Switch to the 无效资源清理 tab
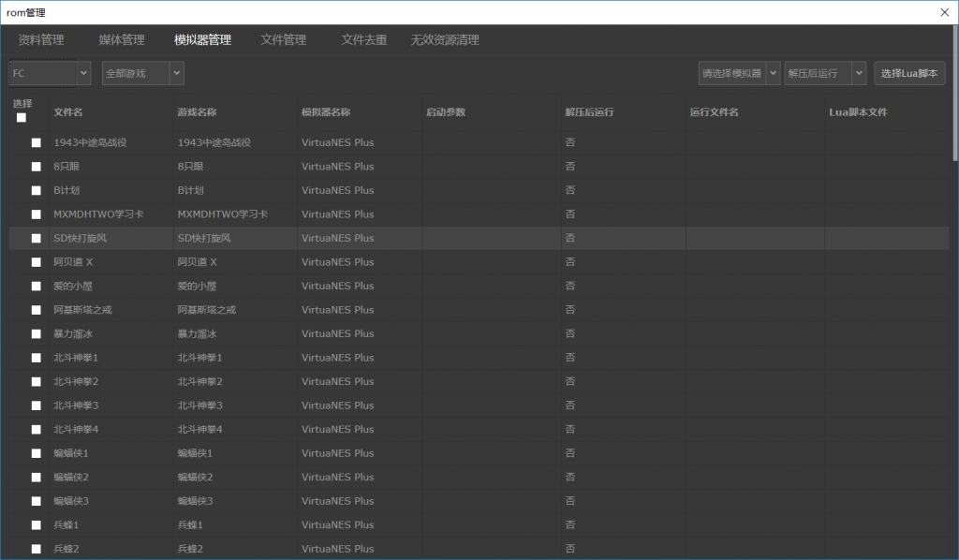The height and width of the screenshot is (560, 959). click(x=445, y=40)
